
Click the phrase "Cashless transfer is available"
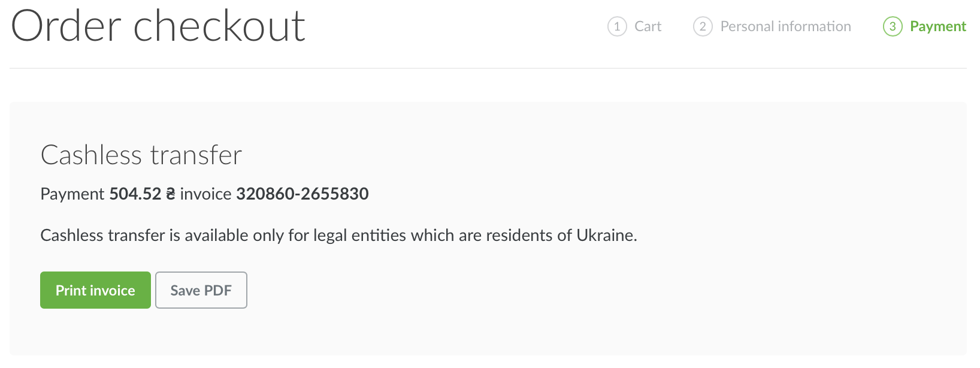tap(144, 235)
